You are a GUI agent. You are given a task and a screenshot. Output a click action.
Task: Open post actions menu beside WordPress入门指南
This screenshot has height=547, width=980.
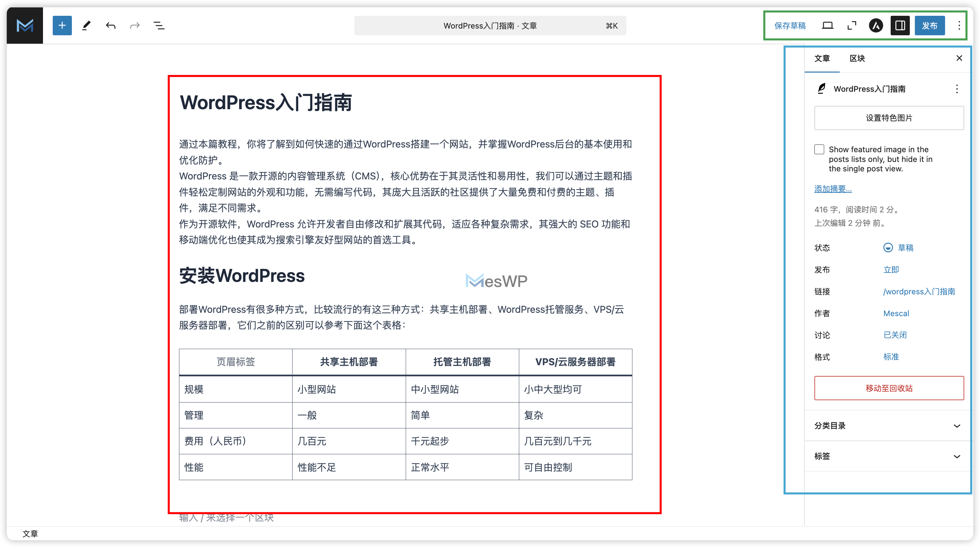click(x=957, y=89)
